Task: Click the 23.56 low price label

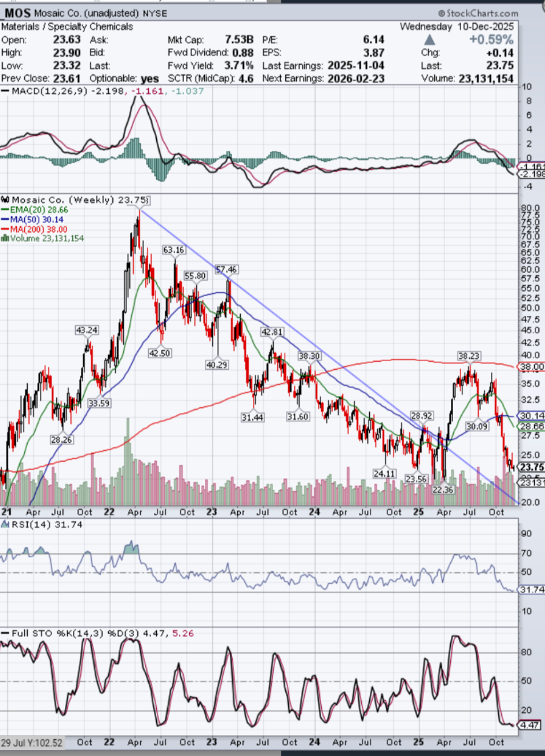Action: point(416,479)
